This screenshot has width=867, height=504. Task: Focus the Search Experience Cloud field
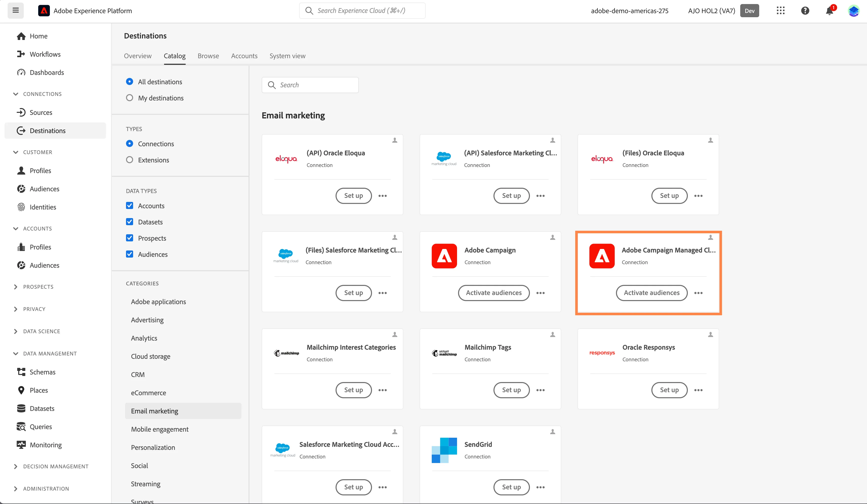[x=362, y=11]
